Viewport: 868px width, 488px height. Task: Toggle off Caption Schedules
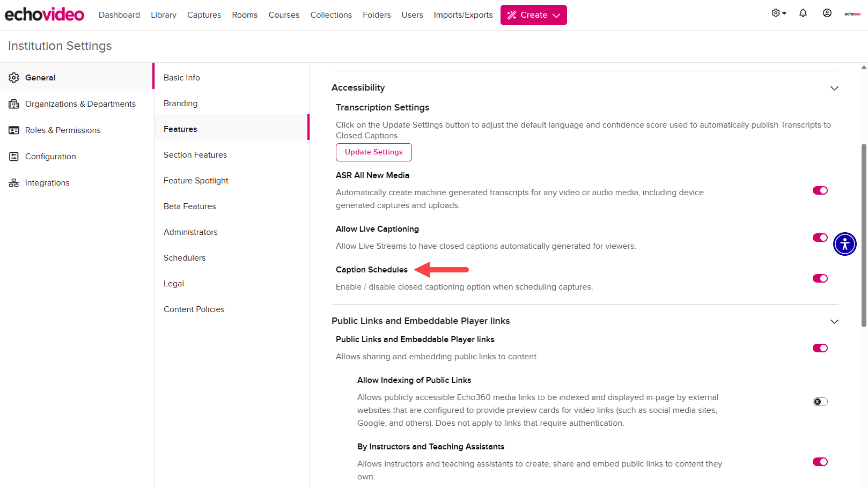tap(820, 278)
